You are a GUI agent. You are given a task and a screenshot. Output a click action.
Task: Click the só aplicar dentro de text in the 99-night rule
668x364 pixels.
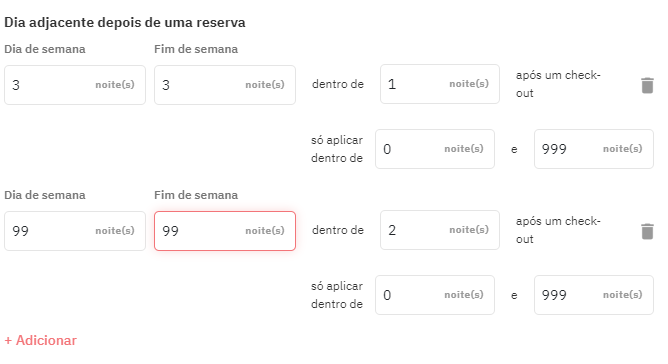337,295
